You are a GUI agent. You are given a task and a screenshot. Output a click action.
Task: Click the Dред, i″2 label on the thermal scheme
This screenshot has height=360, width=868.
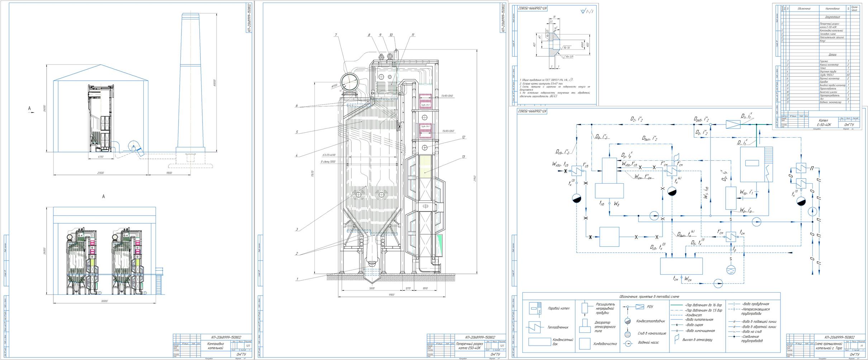[701, 119]
